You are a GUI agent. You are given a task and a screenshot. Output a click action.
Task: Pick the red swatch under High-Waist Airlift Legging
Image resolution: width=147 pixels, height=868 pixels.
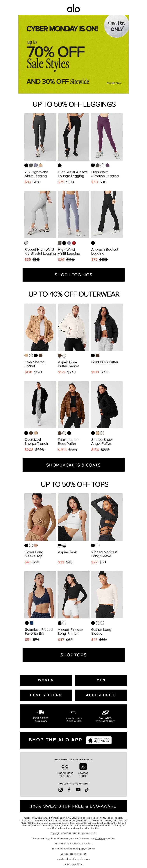[74, 243]
